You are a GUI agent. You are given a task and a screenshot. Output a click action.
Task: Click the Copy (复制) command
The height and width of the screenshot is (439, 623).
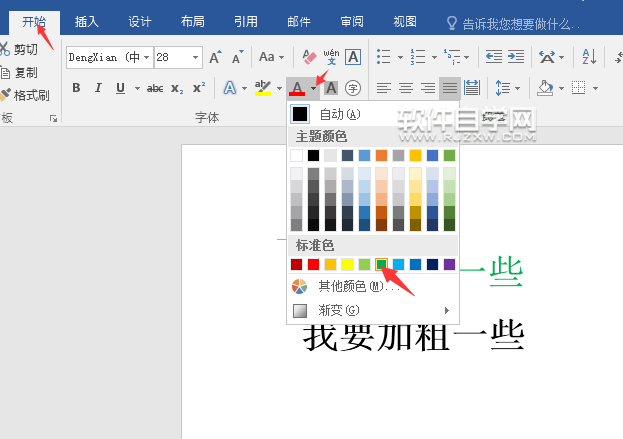point(19,73)
